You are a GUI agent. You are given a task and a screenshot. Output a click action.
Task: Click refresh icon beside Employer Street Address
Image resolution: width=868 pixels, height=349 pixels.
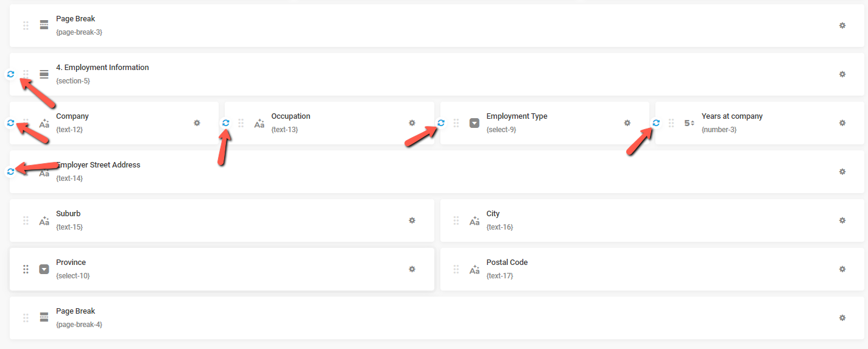coord(10,172)
